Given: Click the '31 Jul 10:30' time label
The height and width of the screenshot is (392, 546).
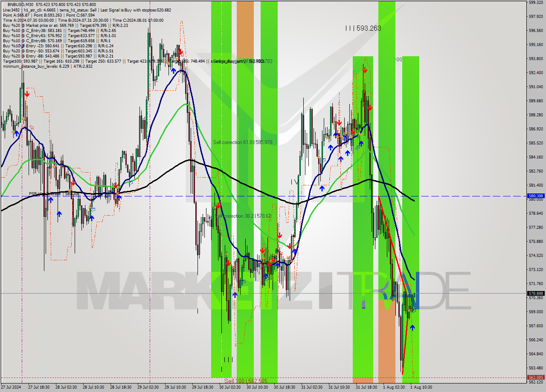Looking at the screenshot, I should (x=339, y=387).
